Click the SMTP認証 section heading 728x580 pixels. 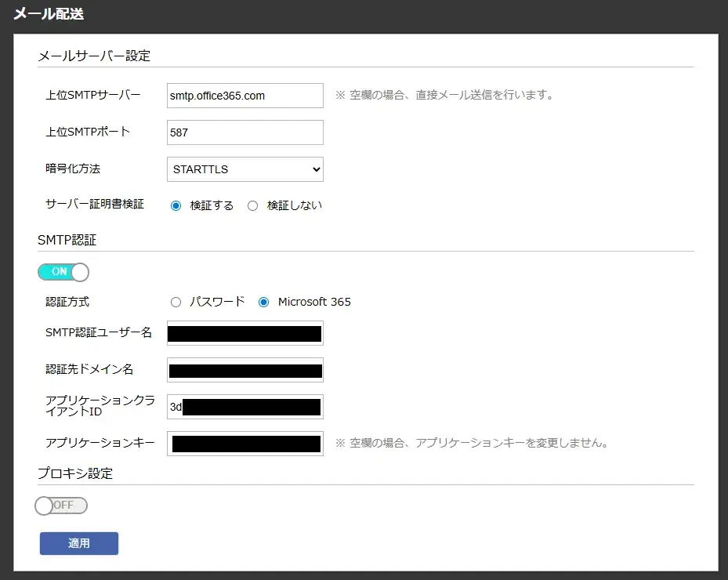point(67,241)
